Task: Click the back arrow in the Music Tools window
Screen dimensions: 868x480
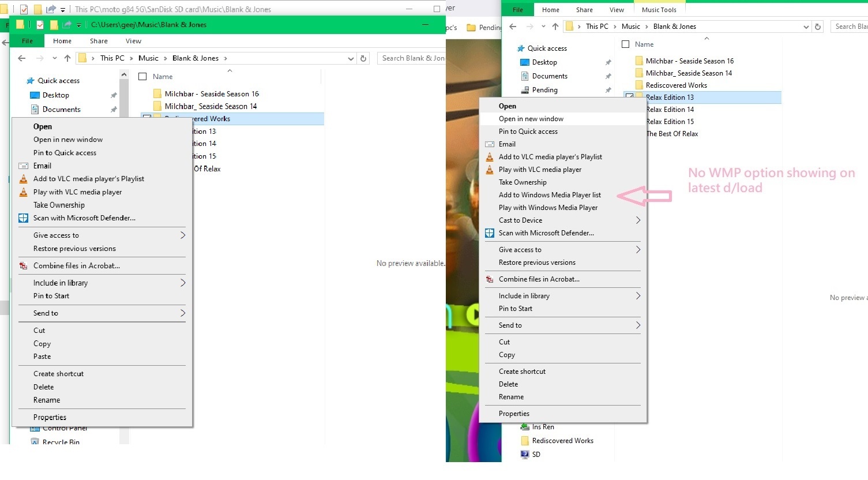Action: click(x=513, y=27)
